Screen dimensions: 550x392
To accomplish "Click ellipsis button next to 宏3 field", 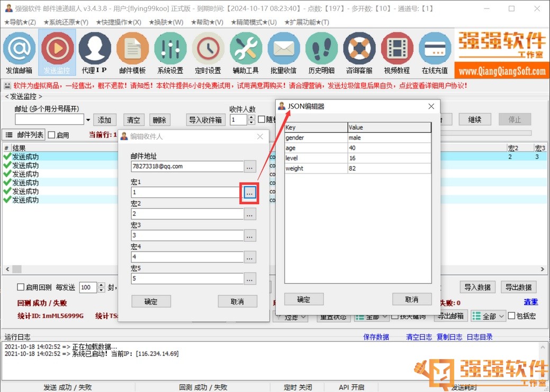I will click(x=249, y=236).
